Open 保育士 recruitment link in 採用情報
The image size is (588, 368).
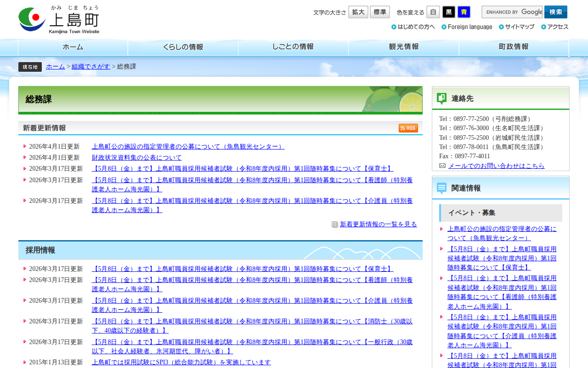click(243, 269)
